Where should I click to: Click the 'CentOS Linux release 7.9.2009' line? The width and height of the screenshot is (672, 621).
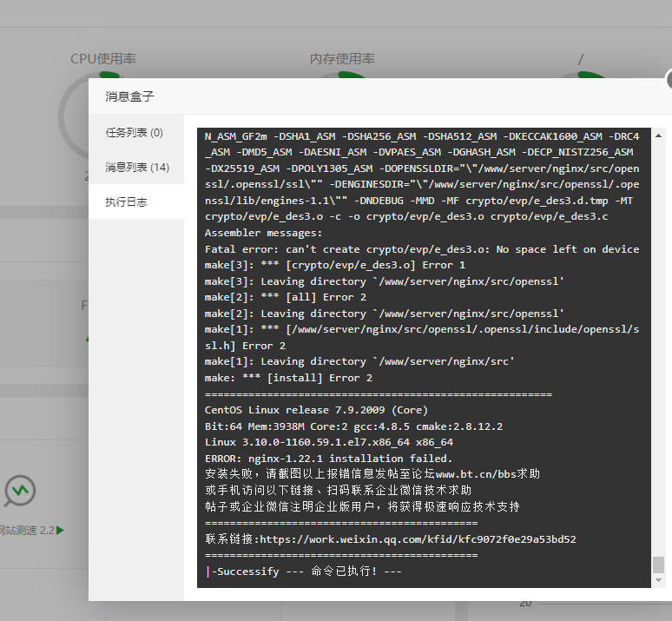coord(316,410)
